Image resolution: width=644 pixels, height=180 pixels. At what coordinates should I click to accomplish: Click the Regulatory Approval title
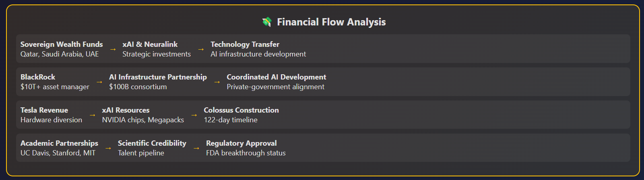click(241, 143)
